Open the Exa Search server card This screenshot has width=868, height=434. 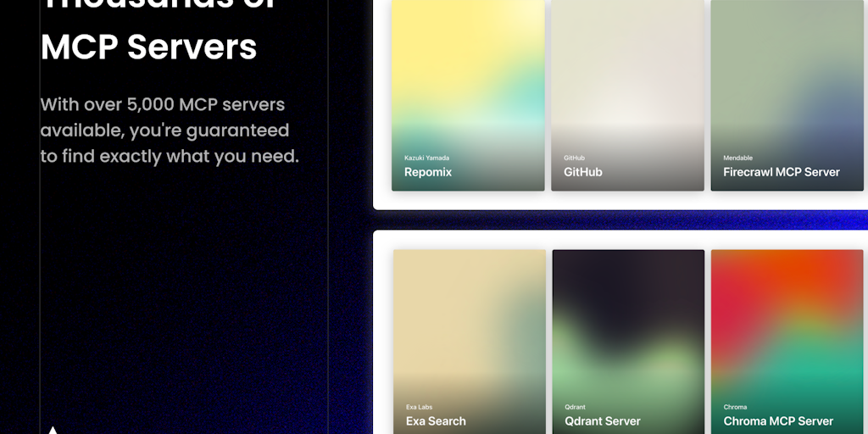click(470, 342)
